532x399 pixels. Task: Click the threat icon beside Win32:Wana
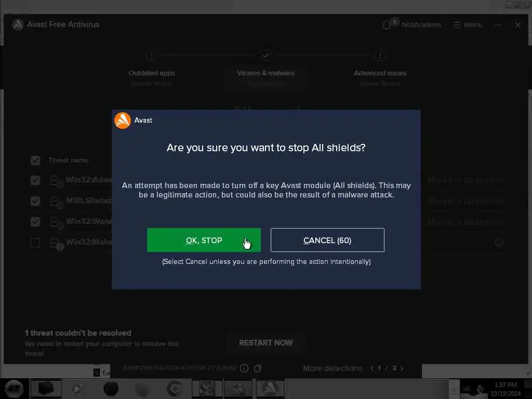click(x=56, y=222)
